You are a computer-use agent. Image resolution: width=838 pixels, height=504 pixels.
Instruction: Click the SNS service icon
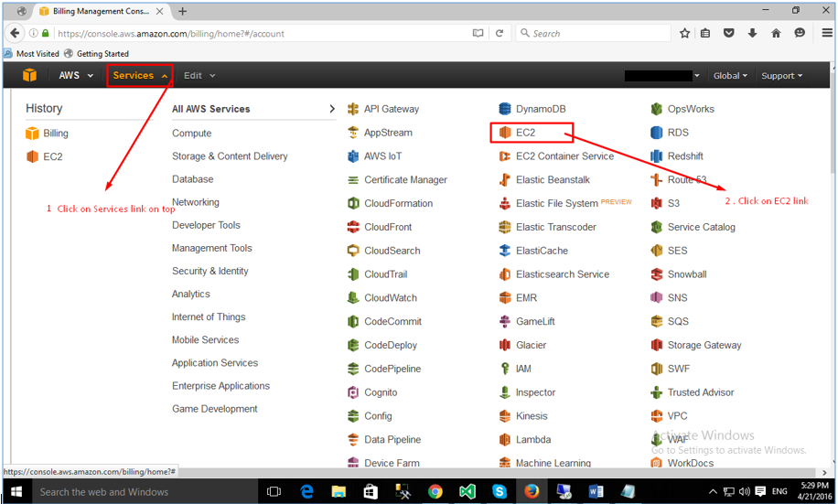[x=657, y=297]
